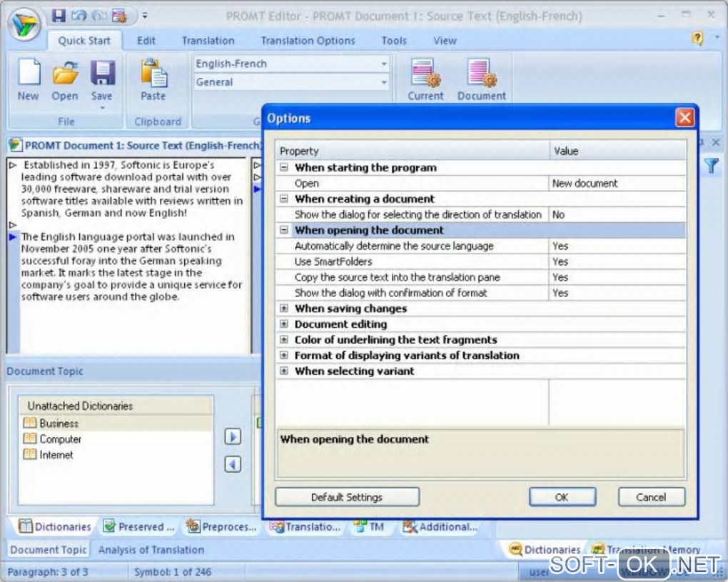
Task: Open the Preserved tab
Action: [139, 527]
